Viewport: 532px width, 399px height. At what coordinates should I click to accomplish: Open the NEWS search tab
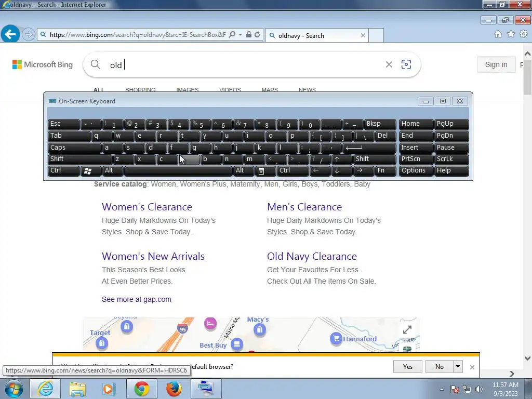point(307,90)
